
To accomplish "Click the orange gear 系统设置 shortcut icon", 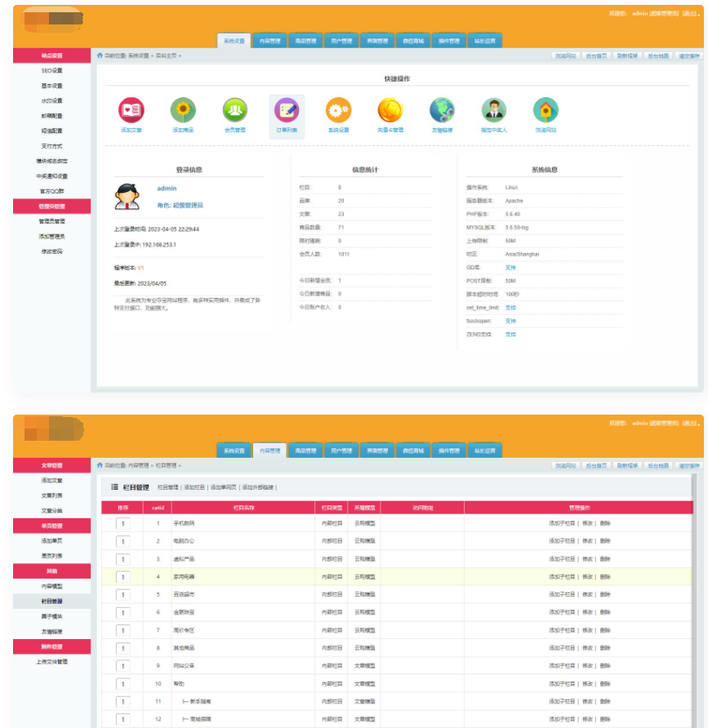I will coord(338,110).
